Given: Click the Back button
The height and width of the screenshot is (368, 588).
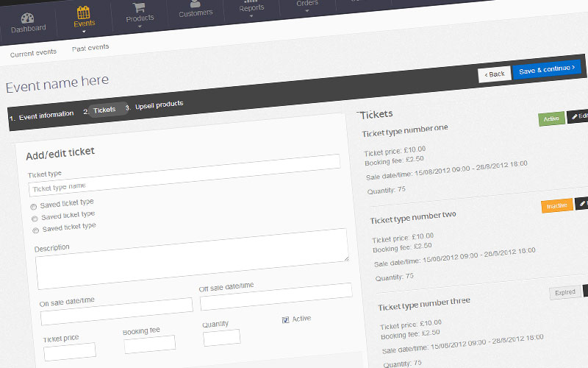Looking at the screenshot, I should (x=494, y=74).
